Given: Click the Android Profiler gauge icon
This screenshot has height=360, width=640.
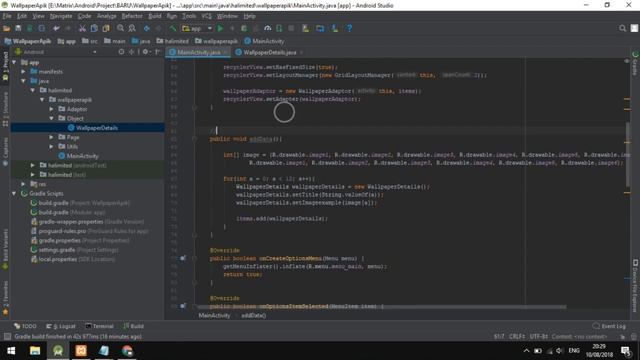Looking at the screenshot, I should tap(267, 29).
